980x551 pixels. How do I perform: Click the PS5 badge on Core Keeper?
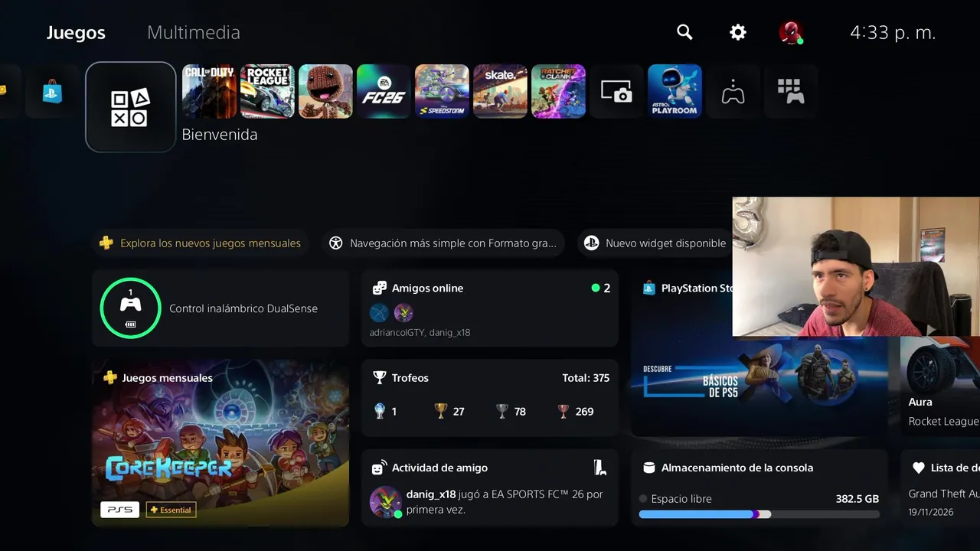[119, 510]
